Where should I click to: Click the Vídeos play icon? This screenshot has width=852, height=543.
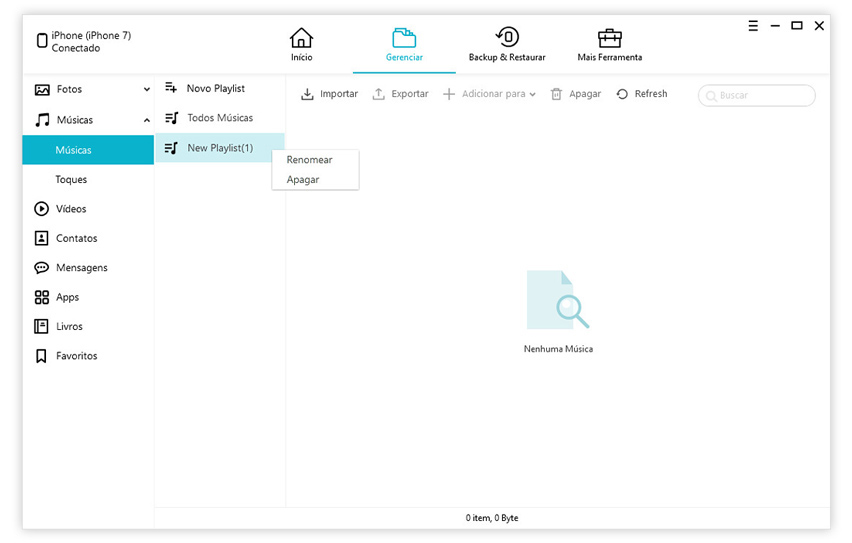pos(41,209)
